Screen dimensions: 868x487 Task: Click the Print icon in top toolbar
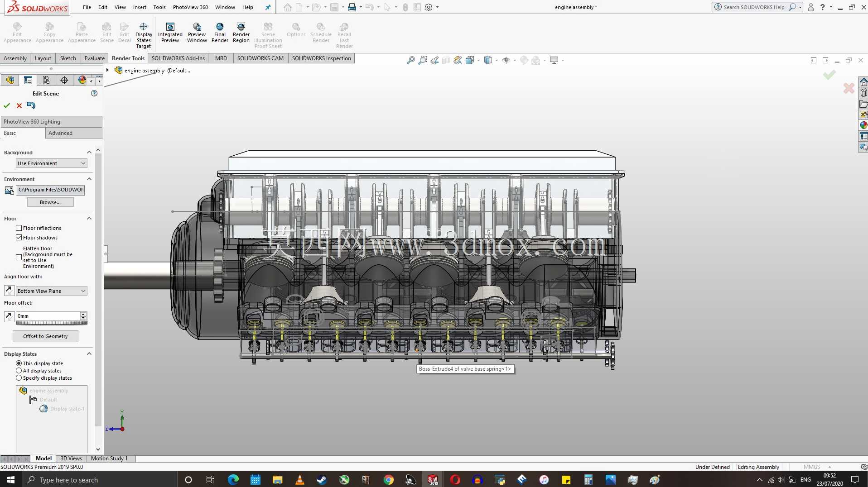click(x=352, y=7)
